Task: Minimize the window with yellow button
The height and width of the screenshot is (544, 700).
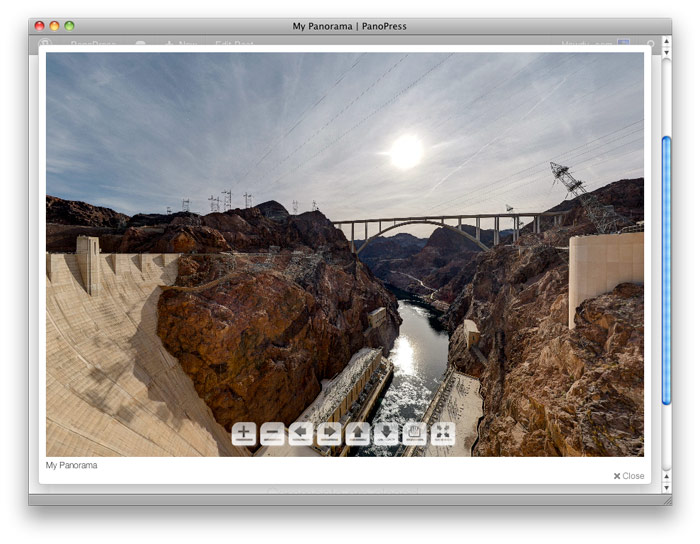Action: click(54, 26)
